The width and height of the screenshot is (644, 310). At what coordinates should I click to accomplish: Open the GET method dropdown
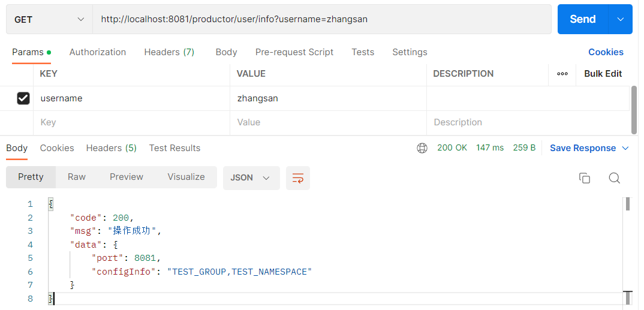tap(49, 20)
